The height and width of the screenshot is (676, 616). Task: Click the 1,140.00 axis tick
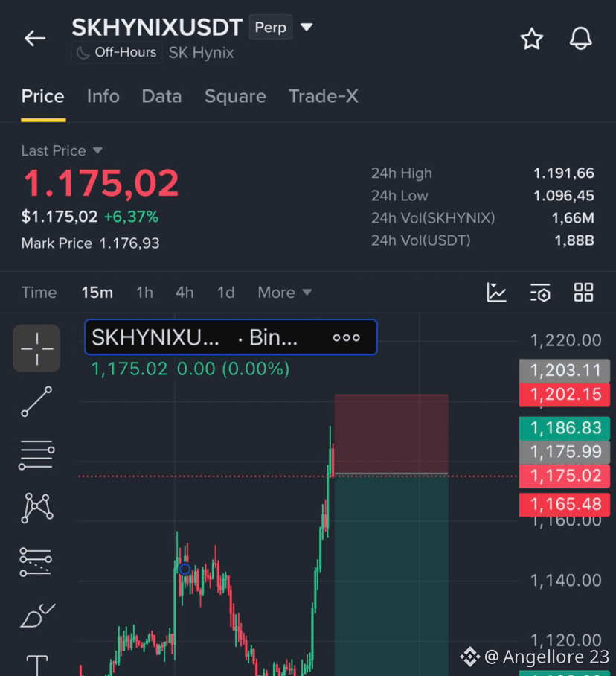click(565, 581)
